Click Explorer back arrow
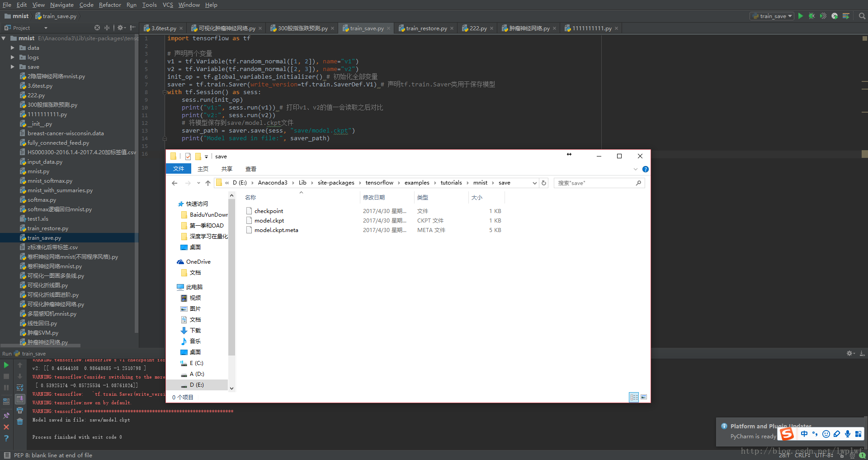 [175, 183]
